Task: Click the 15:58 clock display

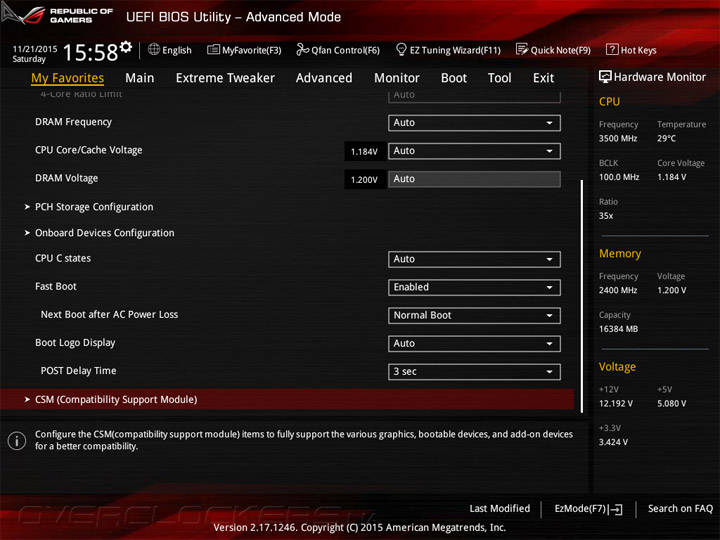Action: coord(90,52)
